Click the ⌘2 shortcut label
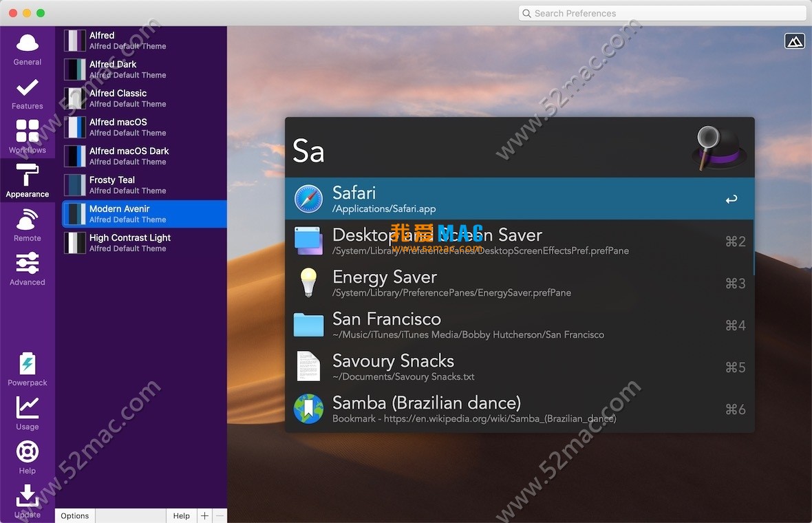The height and width of the screenshot is (523, 812). point(736,242)
